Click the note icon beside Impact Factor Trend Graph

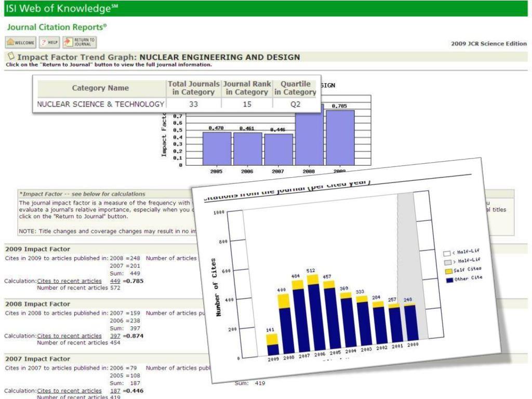11,56
